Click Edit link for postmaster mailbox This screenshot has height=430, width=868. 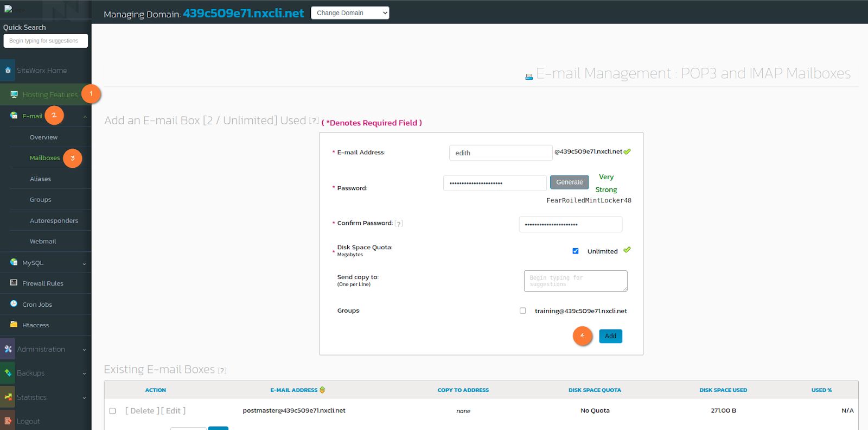[173, 411]
